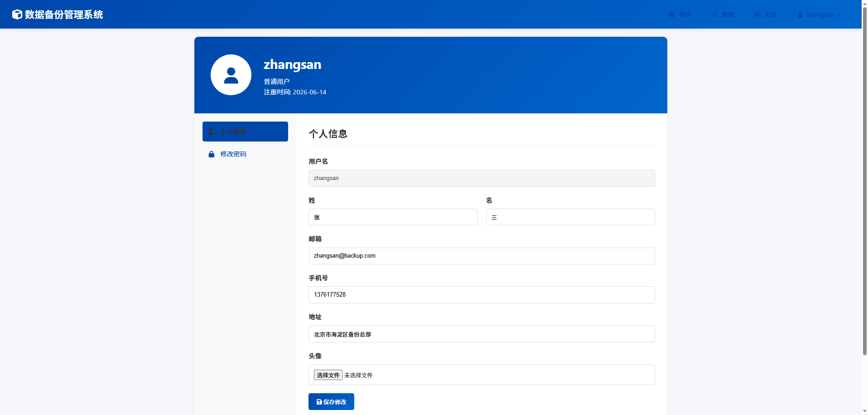Open the 数据 menu item

point(723,15)
